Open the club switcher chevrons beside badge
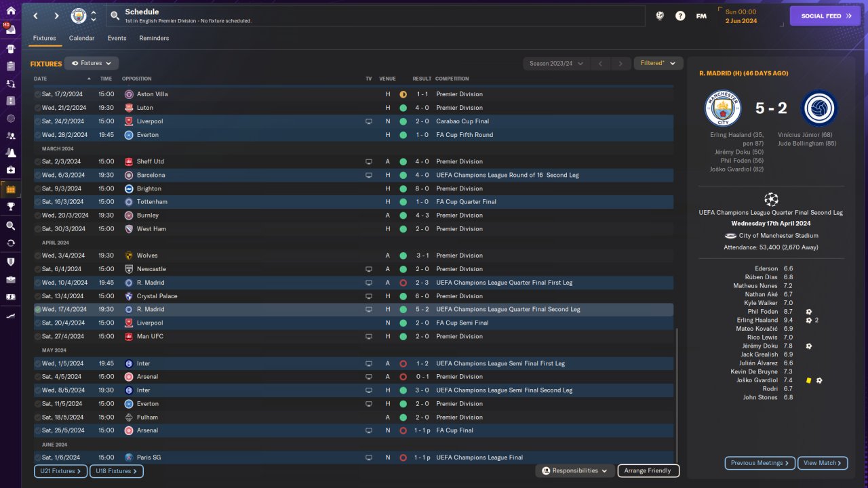Screen dimensions: 868x488 [94, 16]
